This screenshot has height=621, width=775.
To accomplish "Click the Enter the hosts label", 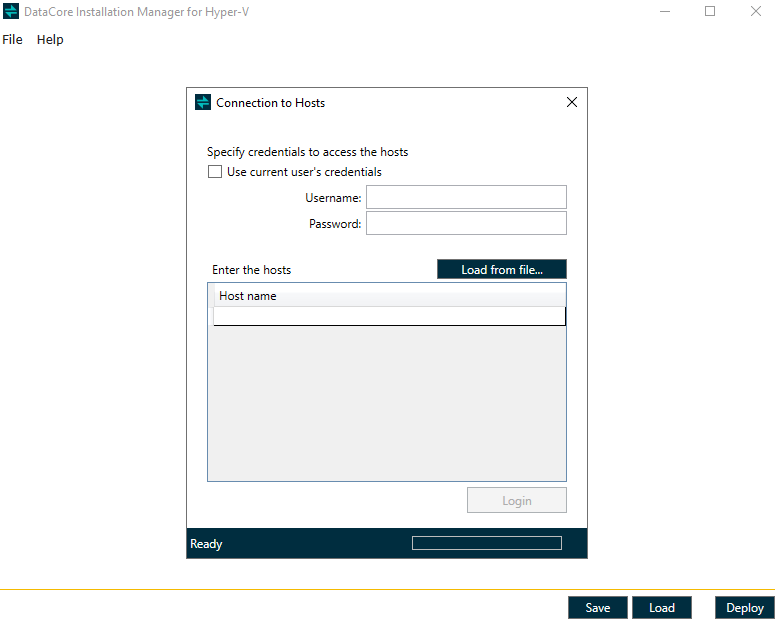I will pos(252,270).
